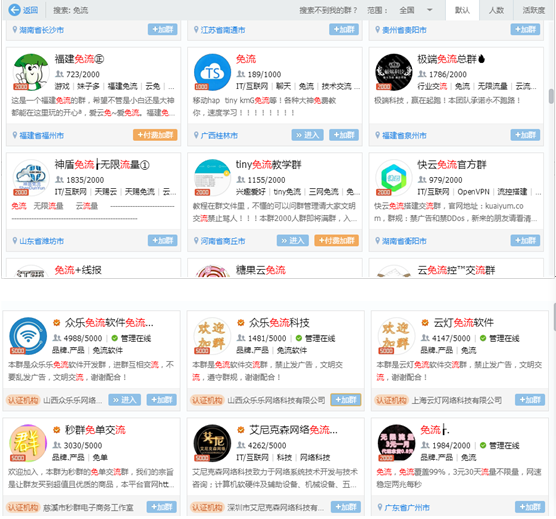Click the back arrow icon
The image size is (556, 519).
(x=15, y=10)
